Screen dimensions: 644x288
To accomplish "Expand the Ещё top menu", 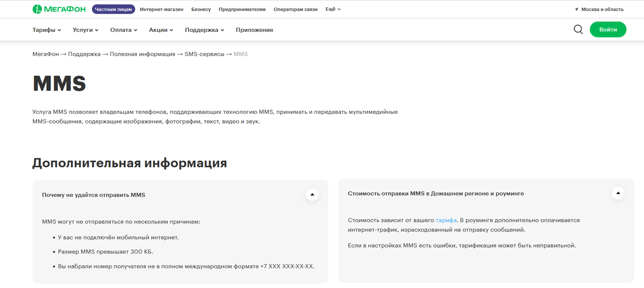I will (333, 9).
